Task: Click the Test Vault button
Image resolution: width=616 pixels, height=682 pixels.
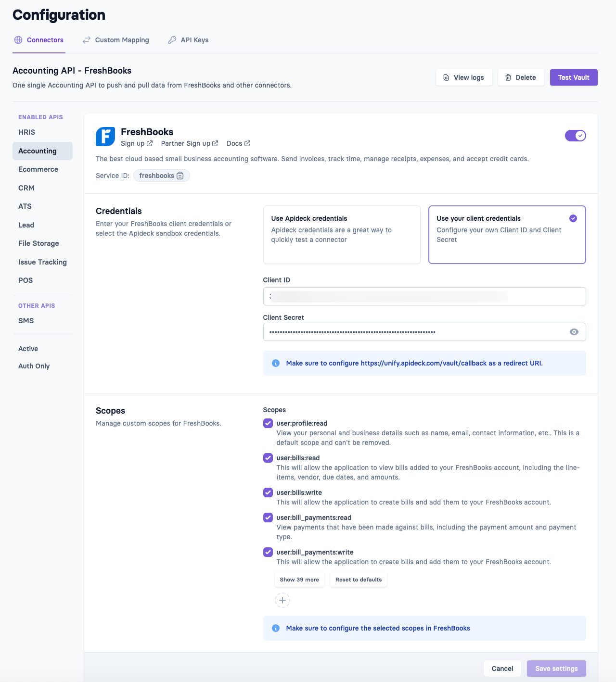Action: [574, 77]
